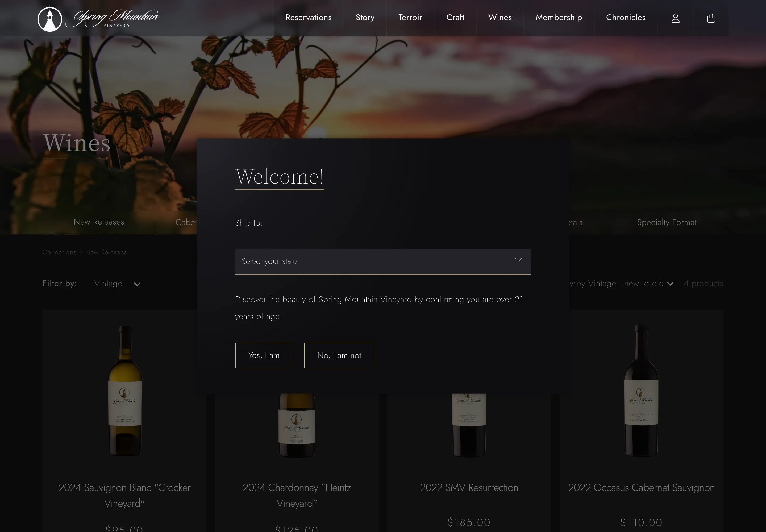Open the account user icon

tap(675, 18)
